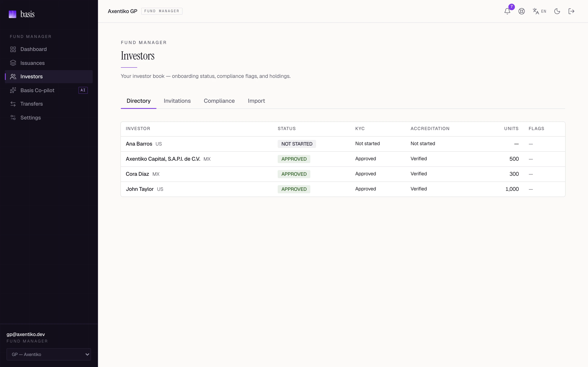
Task: Click the language translate icon
Action: point(536,11)
